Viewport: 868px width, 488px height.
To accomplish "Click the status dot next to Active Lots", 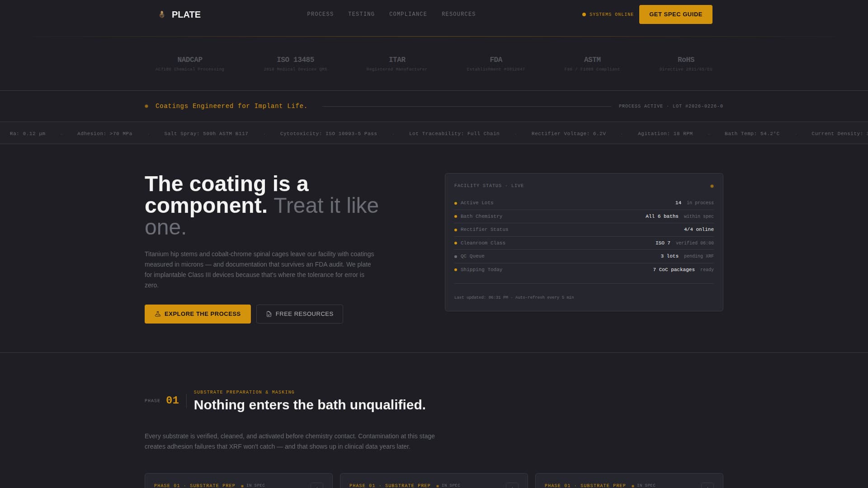I will point(455,203).
